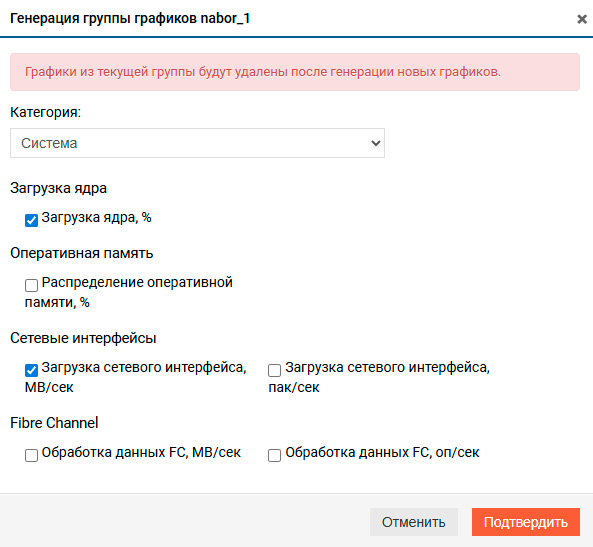Select the Оперативная память section heading
593x547 pixels.
(x=82, y=253)
